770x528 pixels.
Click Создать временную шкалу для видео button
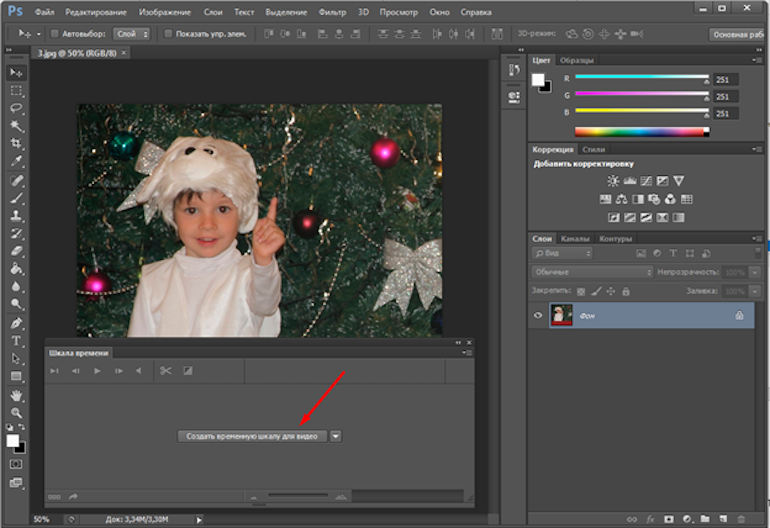pos(255,436)
